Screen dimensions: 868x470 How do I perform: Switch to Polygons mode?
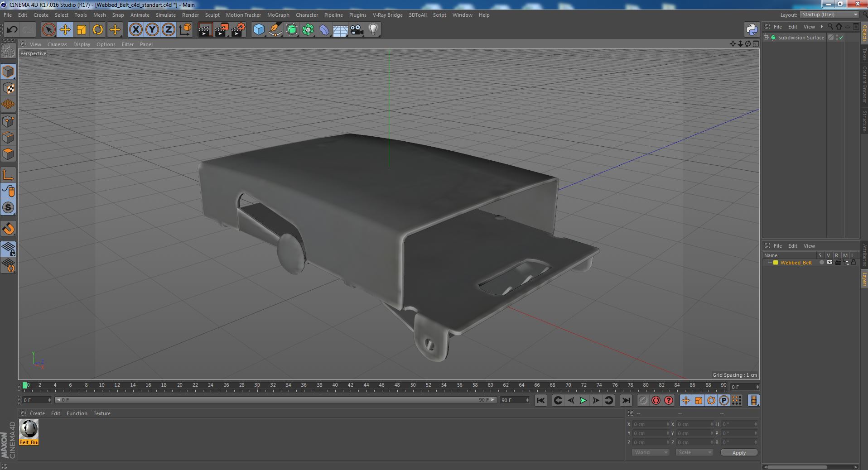8,154
